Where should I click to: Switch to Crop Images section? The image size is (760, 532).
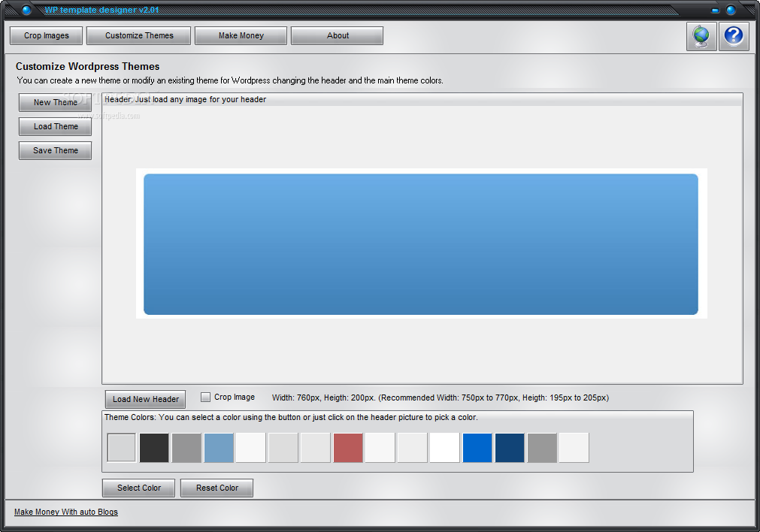coord(47,36)
